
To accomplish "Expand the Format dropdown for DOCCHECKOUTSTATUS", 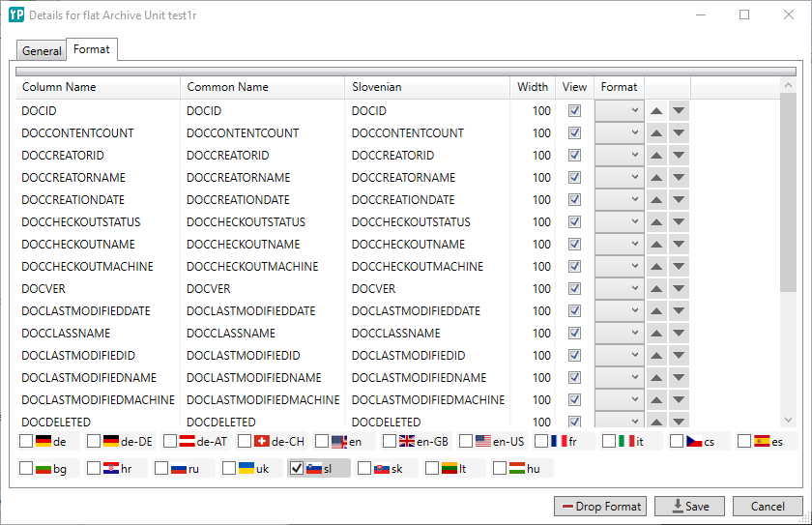I will coord(620,222).
